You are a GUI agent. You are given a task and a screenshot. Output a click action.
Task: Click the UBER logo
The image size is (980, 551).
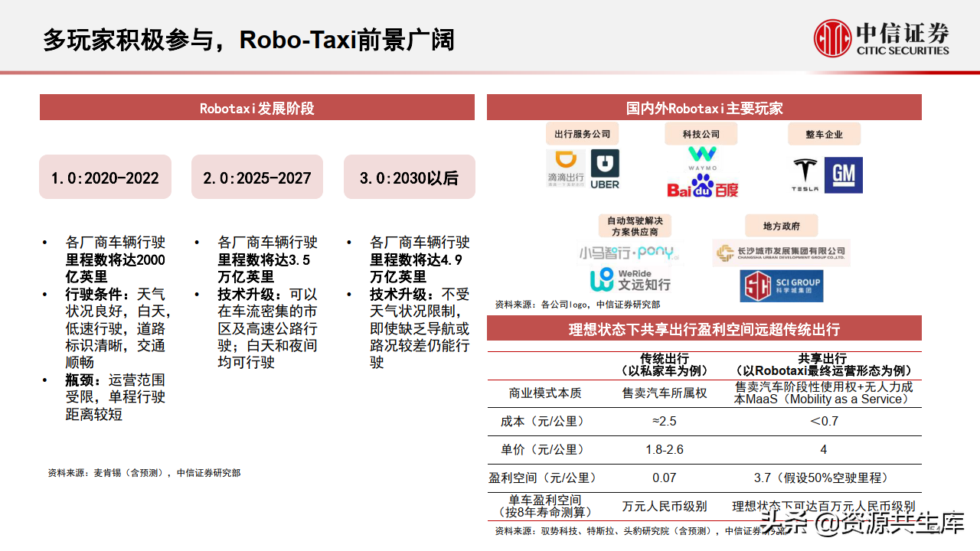click(x=605, y=169)
